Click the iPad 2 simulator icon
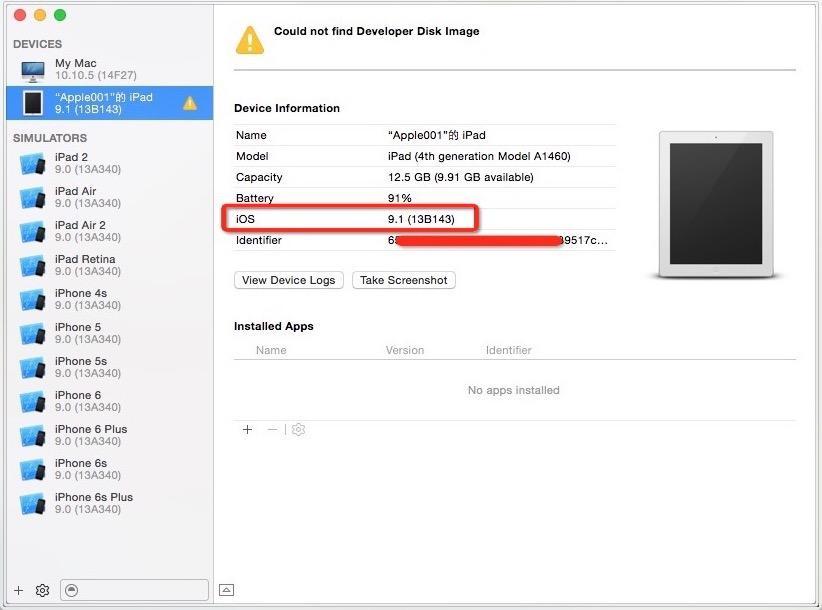This screenshot has width=822, height=610. [33, 164]
